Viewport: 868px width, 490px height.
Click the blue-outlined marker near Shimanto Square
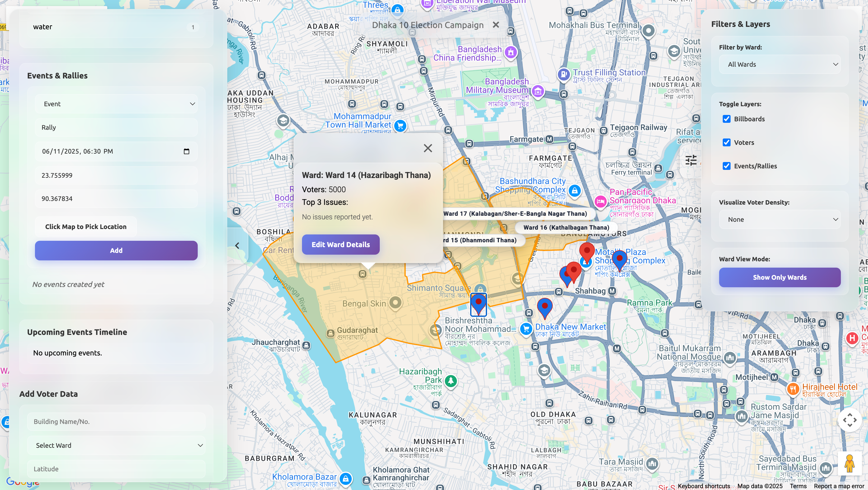point(478,304)
